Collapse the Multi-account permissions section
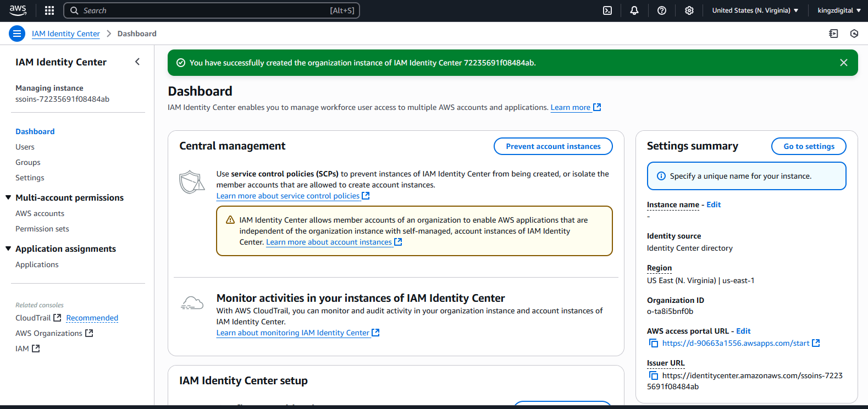Viewport: 868px width, 409px height. click(x=8, y=197)
